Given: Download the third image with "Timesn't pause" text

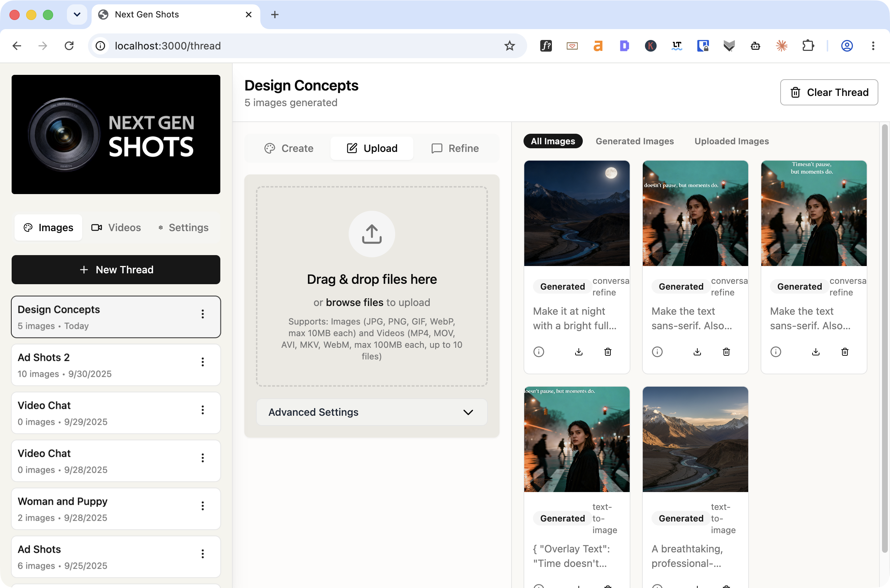Looking at the screenshot, I should tap(816, 352).
